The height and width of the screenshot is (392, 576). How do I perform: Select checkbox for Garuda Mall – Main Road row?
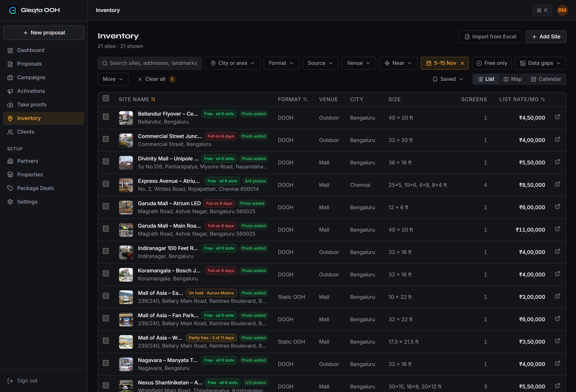(106, 229)
